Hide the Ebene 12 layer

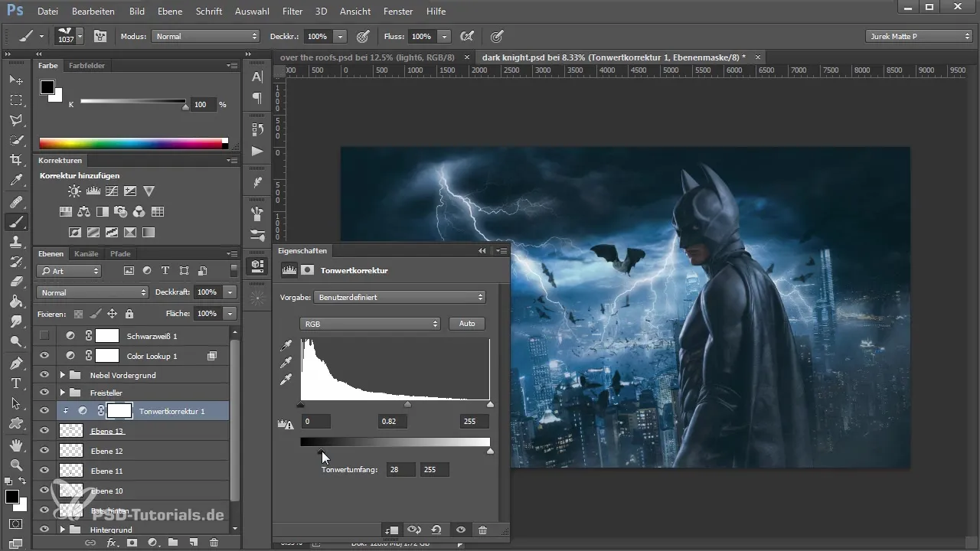tap(44, 451)
